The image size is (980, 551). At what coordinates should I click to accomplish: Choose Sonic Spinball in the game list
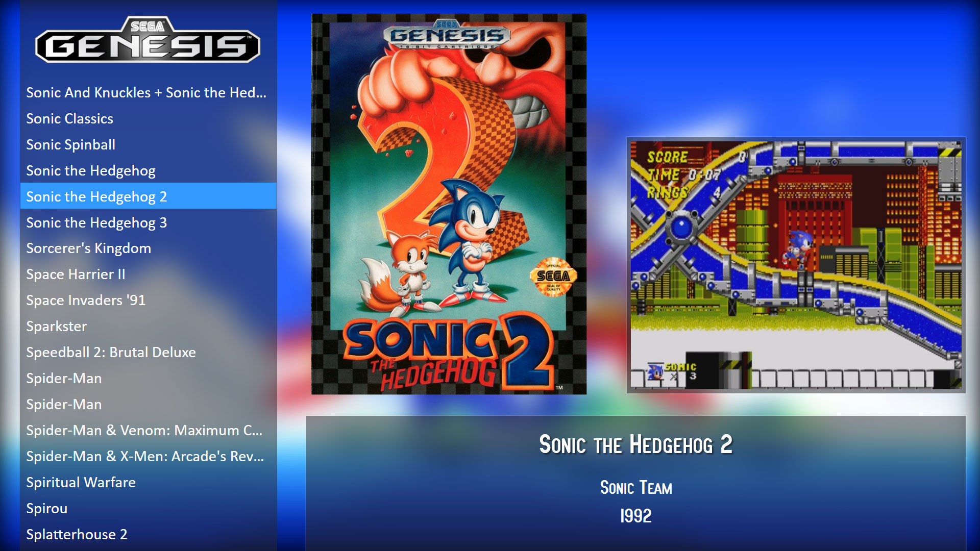(x=148, y=144)
